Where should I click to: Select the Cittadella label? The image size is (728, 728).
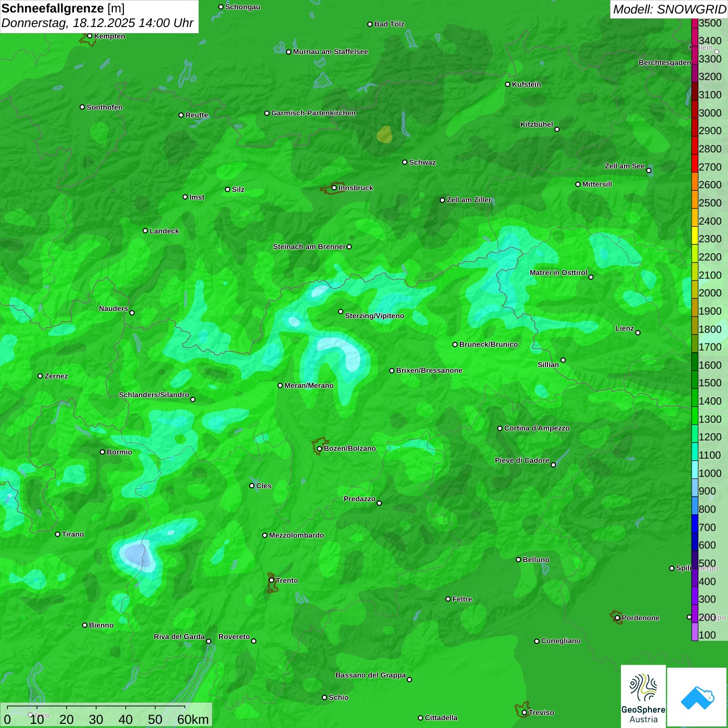(441, 718)
